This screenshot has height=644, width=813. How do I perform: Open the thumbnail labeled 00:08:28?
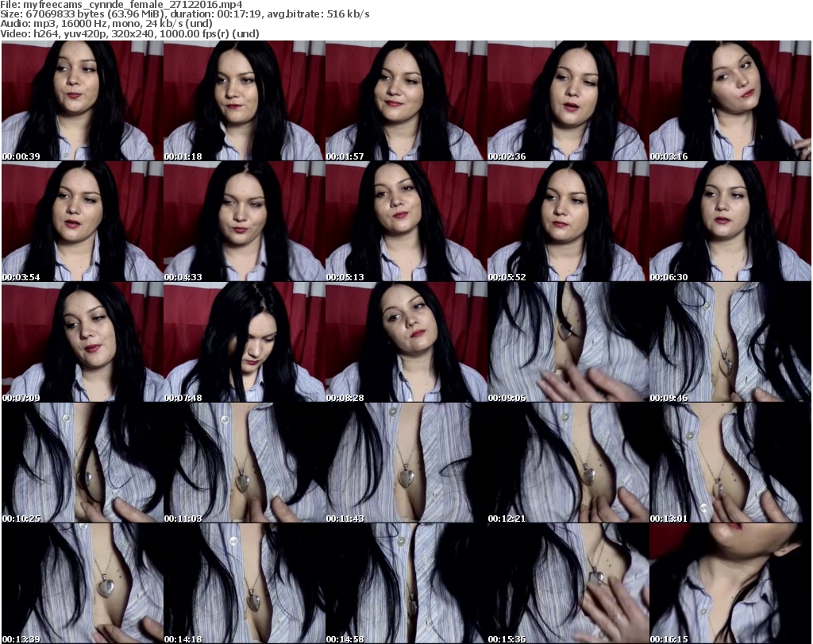pyautogui.click(x=406, y=342)
